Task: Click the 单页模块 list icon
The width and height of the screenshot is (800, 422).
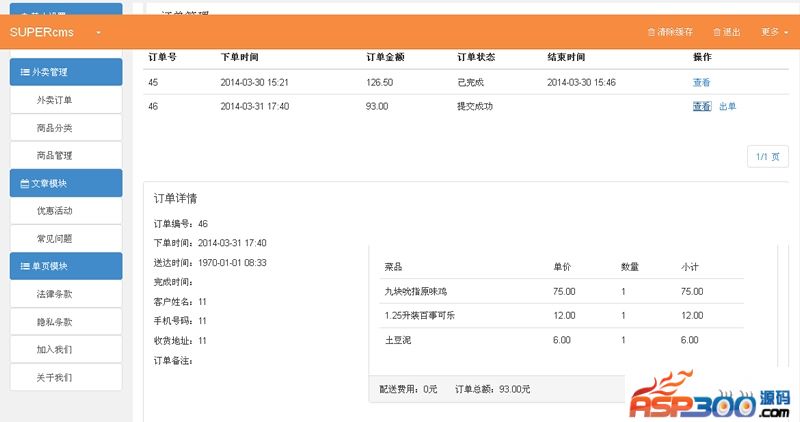Action: 24,267
